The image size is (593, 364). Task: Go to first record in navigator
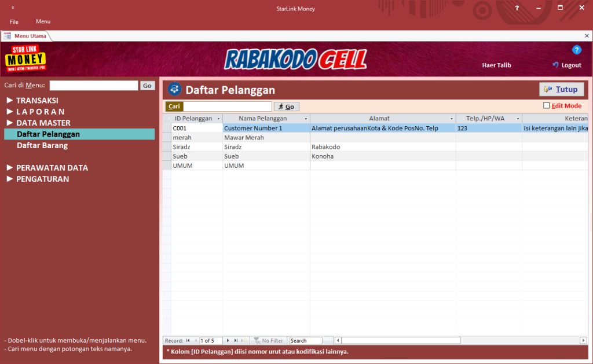[188, 341]
